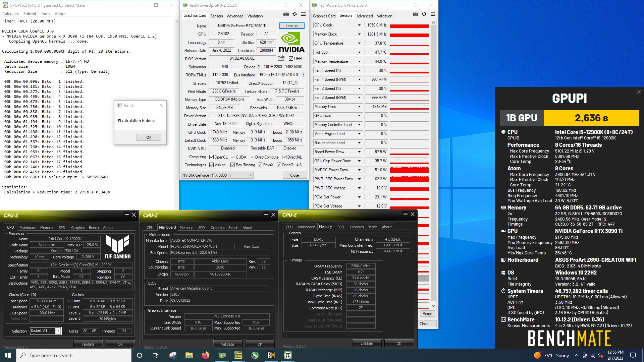
Task: Expand the GPU Clock sensor dropdown
Action: tap(359, 25)
